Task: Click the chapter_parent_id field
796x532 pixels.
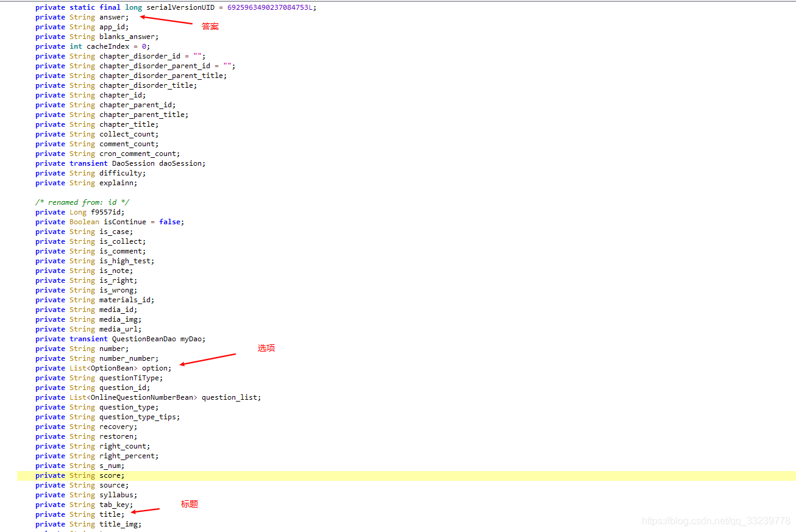Action: (x=105, y=105)
